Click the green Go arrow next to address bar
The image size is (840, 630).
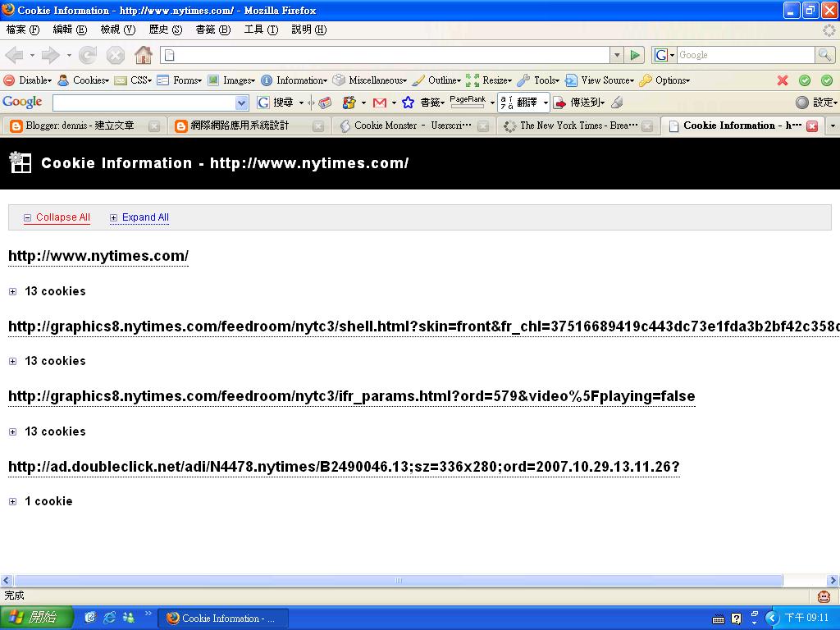[635, 55]
